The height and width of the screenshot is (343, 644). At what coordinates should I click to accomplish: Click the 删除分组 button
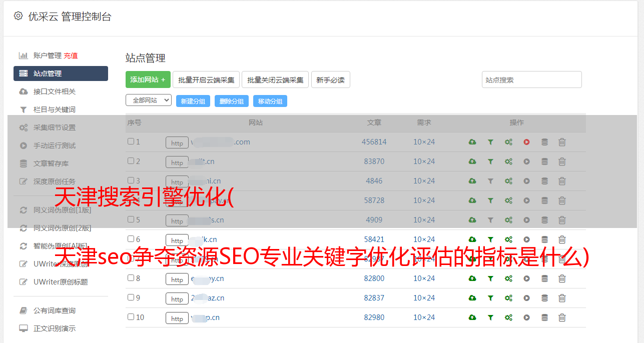pos(232,101)
